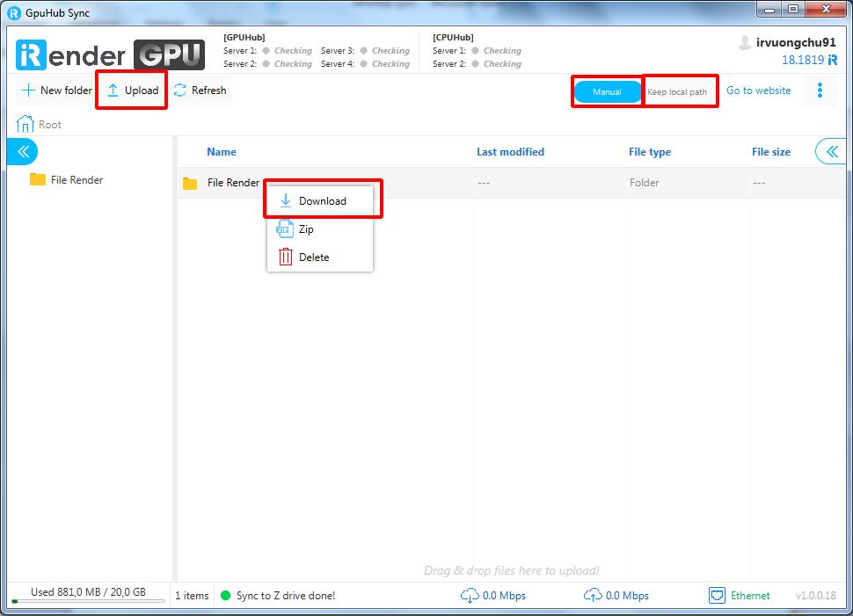
Task: Toggle the Keep local path option
Action: 677,91
